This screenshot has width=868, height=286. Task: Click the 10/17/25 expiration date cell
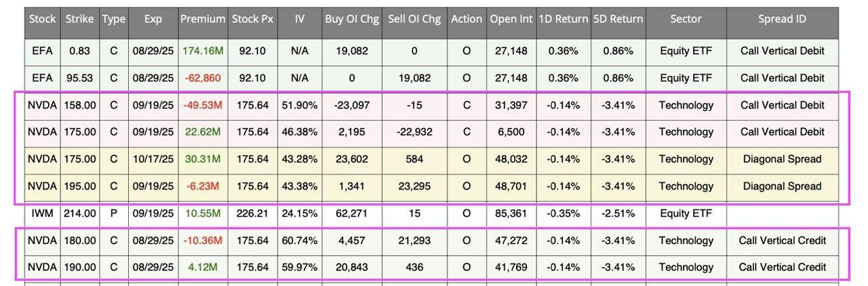pos(153,159)
